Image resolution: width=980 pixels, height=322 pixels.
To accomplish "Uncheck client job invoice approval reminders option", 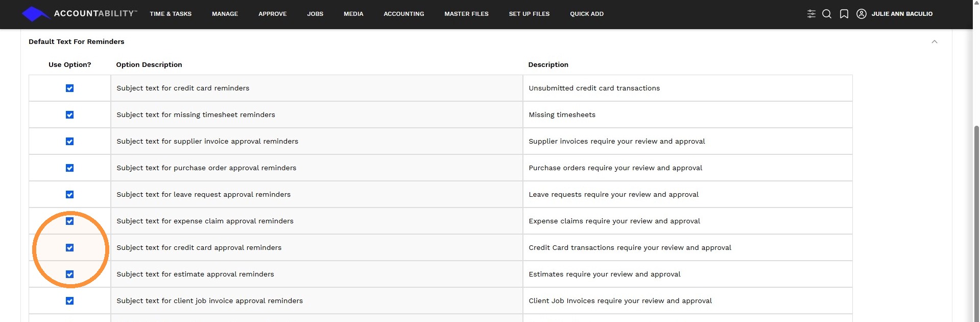I will (x=70, y=301).
